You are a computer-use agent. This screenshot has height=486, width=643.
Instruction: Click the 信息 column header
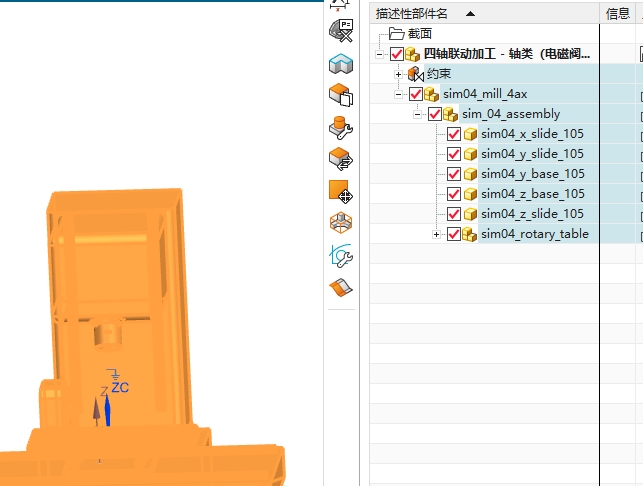click(x=617, y=13)
